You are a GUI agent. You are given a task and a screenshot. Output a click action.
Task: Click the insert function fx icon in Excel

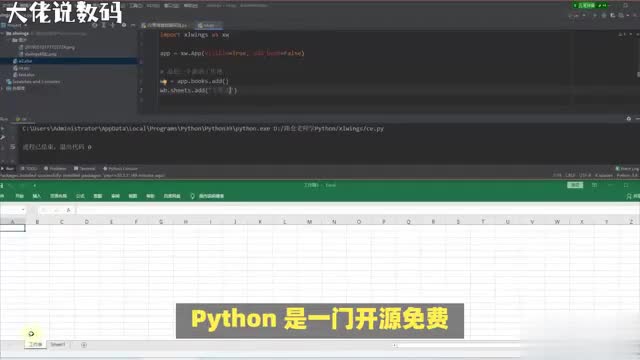point(69,210)
